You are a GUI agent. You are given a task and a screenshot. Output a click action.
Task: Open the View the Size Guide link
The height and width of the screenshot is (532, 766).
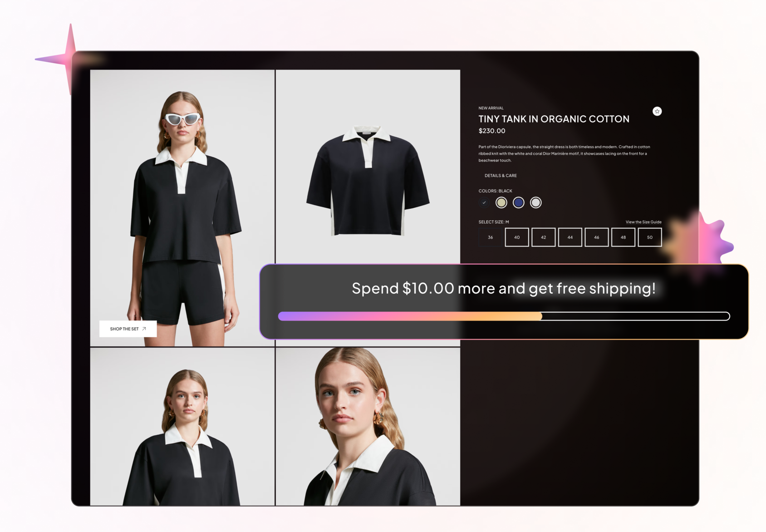click(643, 222)
